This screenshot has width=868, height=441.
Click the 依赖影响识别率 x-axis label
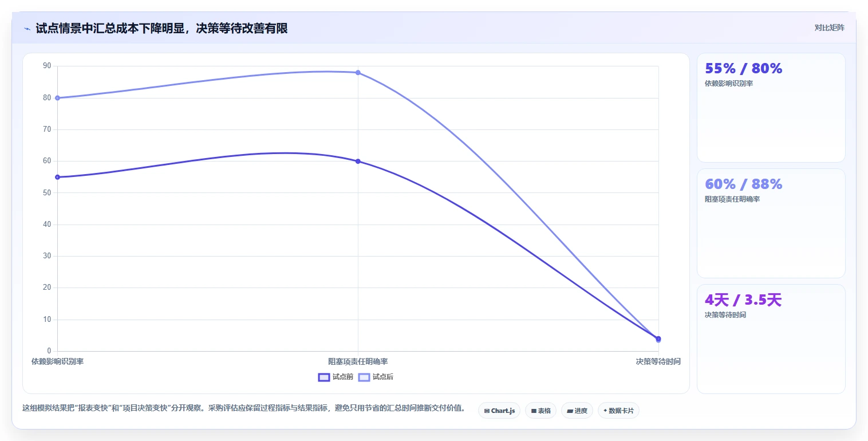57,361
